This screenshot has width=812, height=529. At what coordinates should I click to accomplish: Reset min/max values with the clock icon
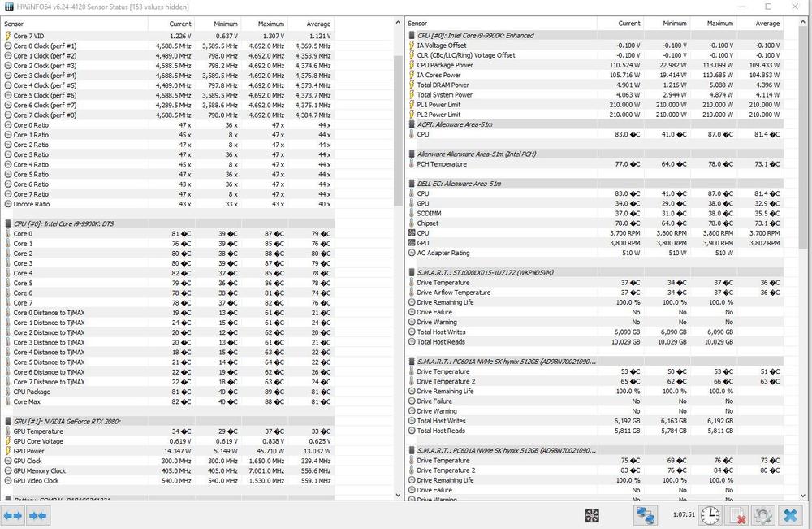click(710, 515)
